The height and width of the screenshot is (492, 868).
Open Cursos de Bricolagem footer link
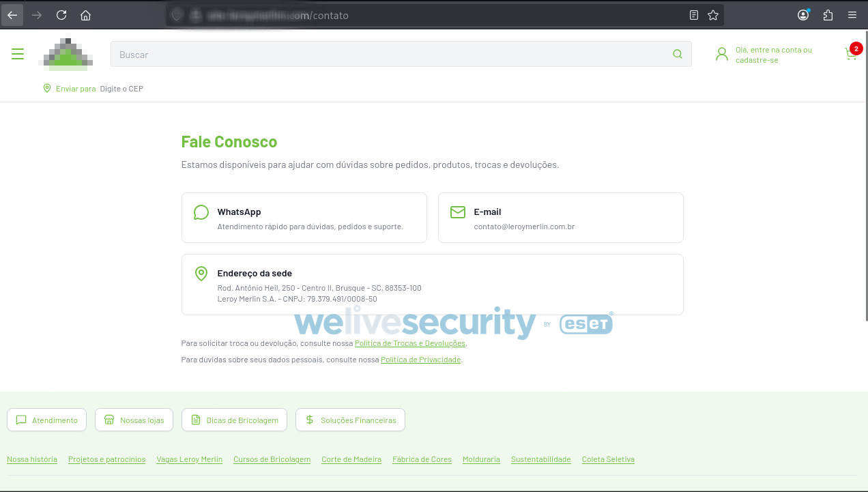pyautogui.click(x=272, y=459)
